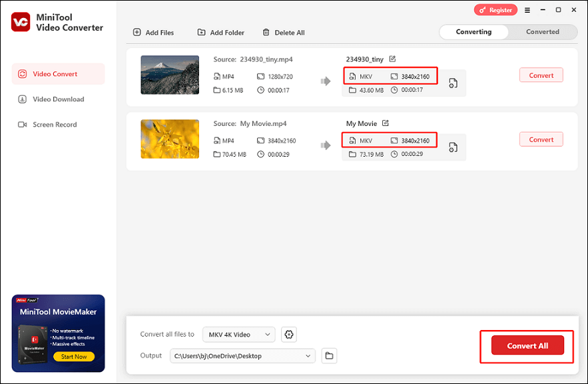
Task: Convert the My Movie video
Action: (541, 139)
